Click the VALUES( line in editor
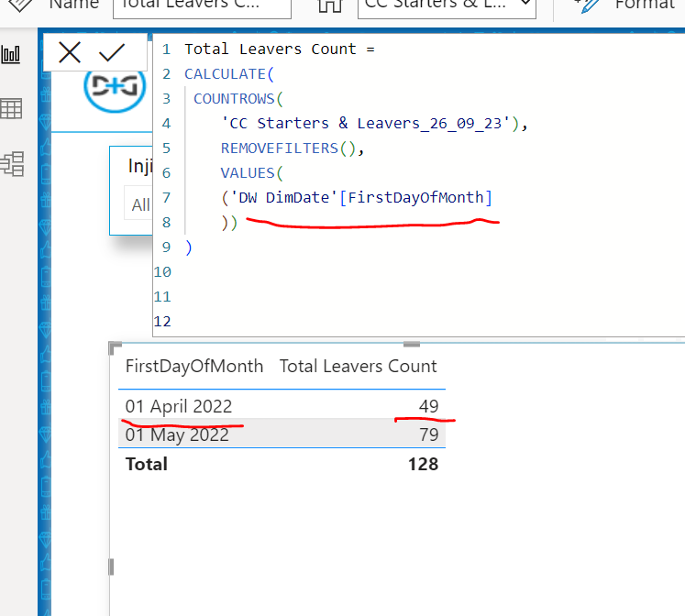This screenshot has height=616, width=685. click(x=252, y=173)
